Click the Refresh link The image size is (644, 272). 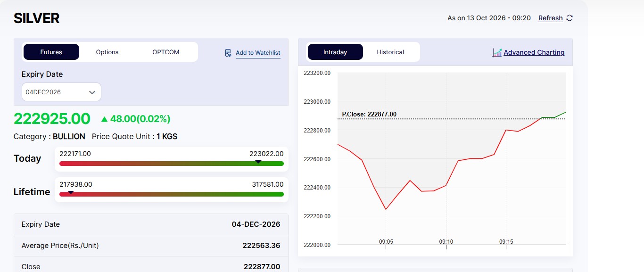click(x=551, y=18)
